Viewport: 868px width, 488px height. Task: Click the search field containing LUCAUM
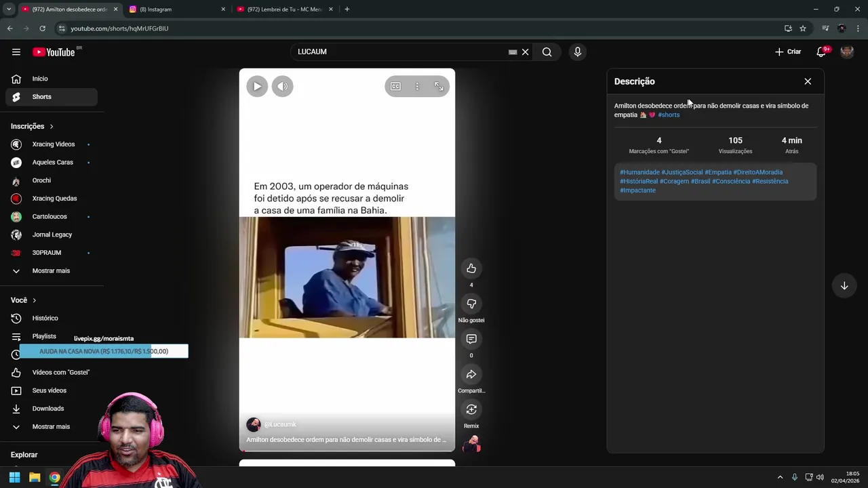tap(400, 52)
